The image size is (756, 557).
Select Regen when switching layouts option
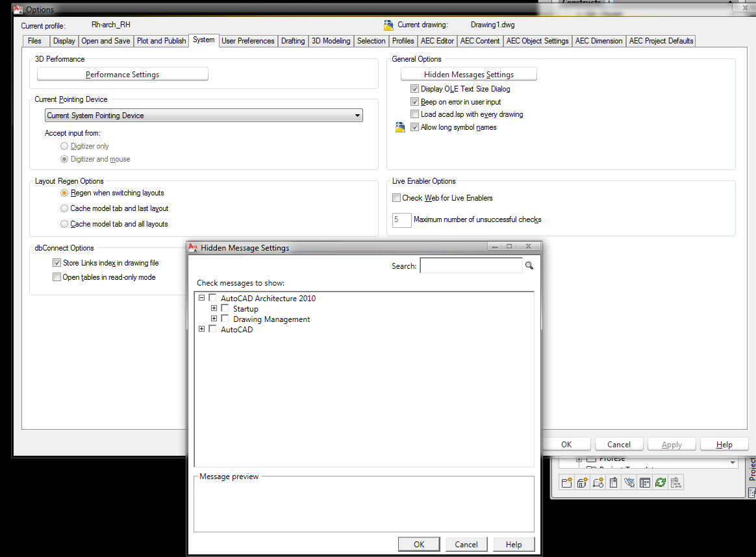tap(64, 193)
